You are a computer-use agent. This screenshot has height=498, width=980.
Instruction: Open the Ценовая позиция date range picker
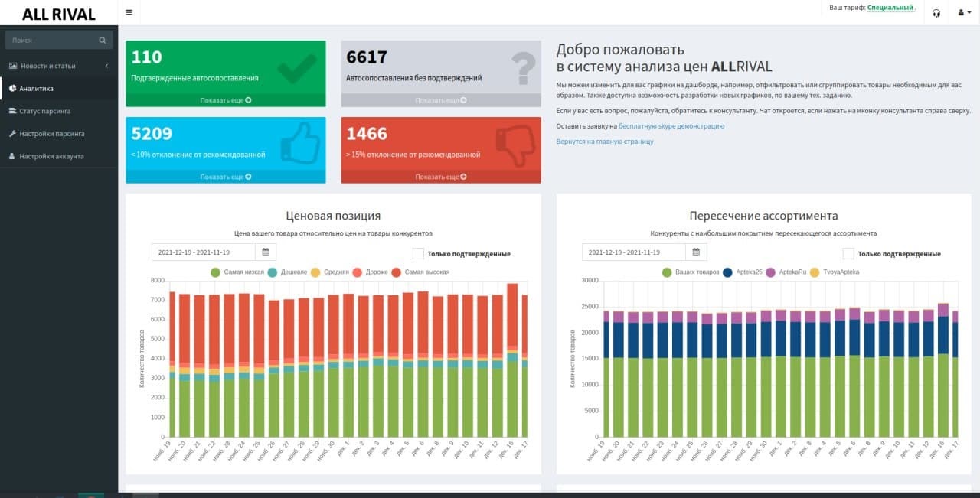204,252
